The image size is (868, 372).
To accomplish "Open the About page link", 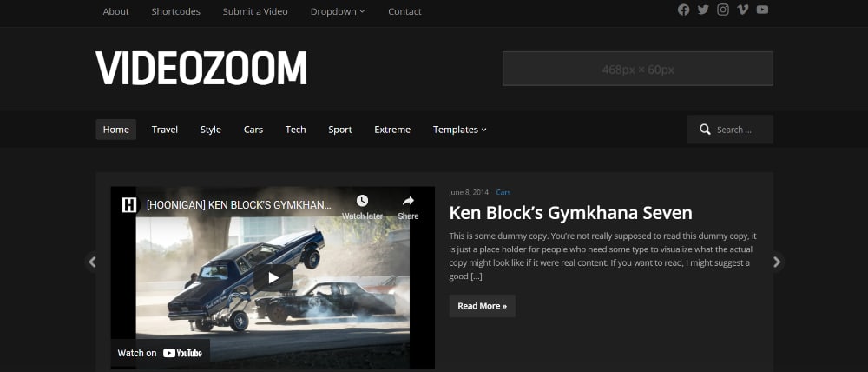I will [x=115, y=11].
